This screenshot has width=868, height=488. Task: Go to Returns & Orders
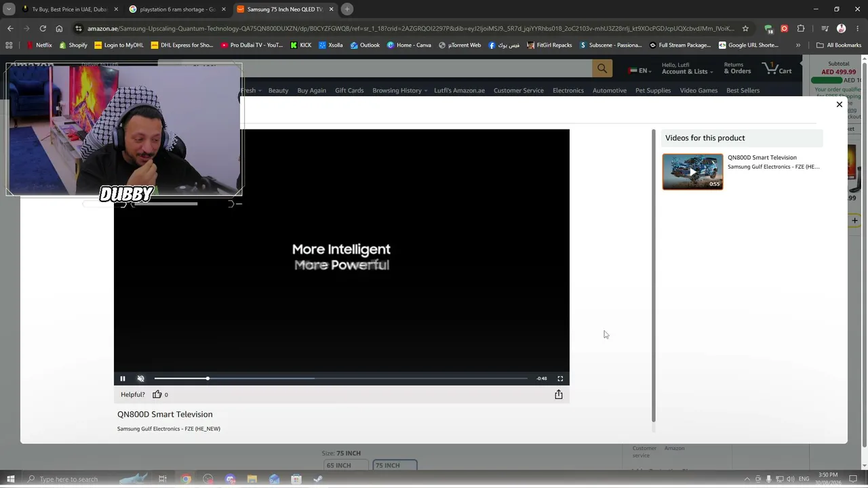(x=737, y=68)
